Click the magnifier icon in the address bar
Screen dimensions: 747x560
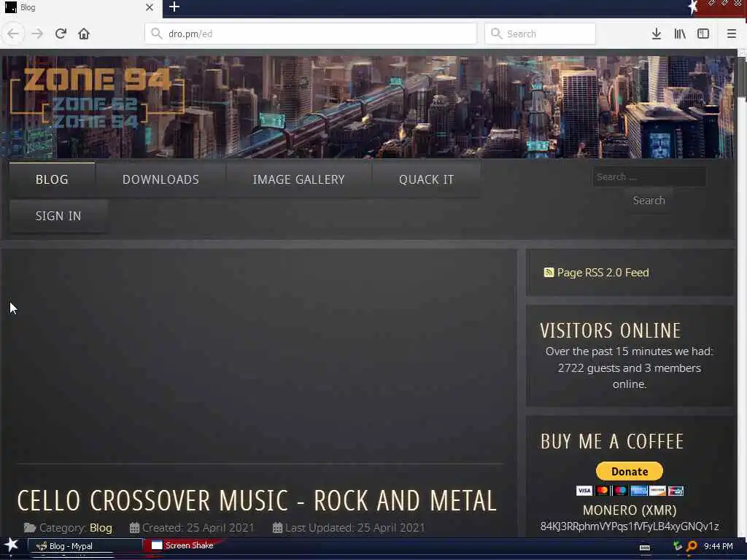(x=156, y=34)
